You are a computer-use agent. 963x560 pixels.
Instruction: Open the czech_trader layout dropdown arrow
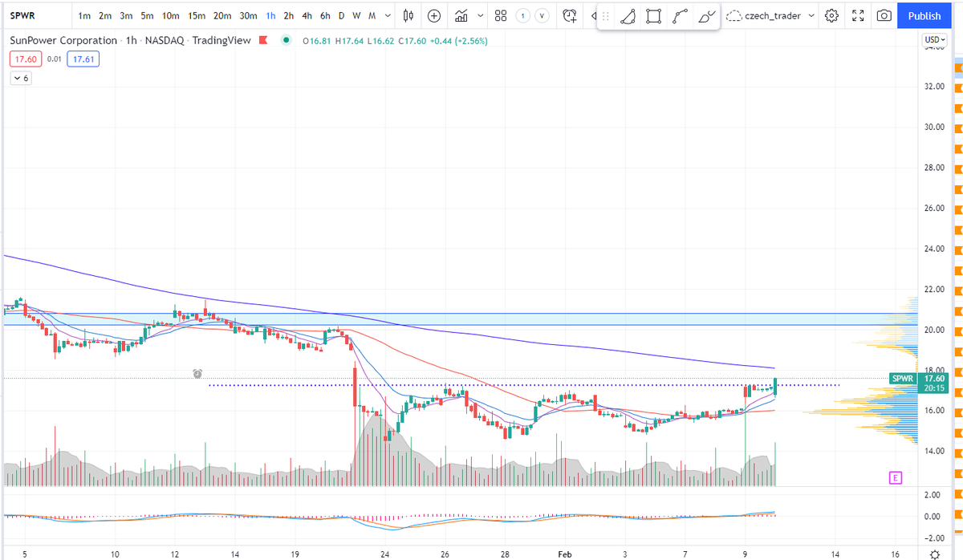811,15
